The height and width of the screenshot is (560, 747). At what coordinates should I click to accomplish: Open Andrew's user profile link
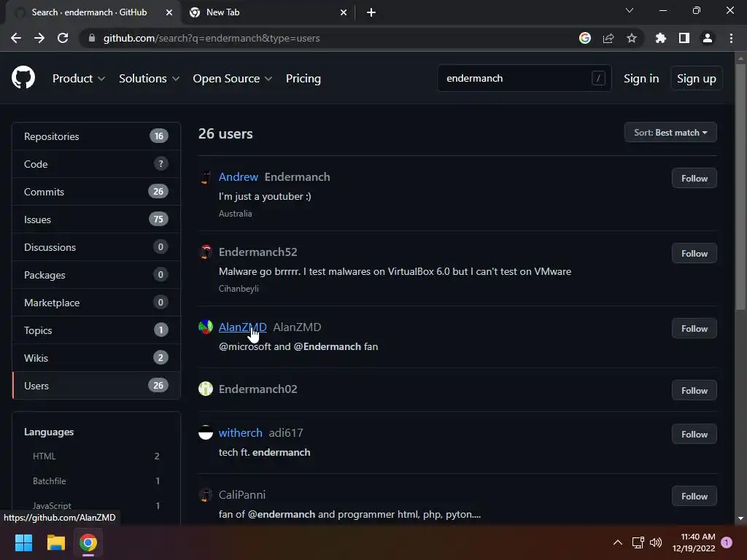[x=239, y=176]
